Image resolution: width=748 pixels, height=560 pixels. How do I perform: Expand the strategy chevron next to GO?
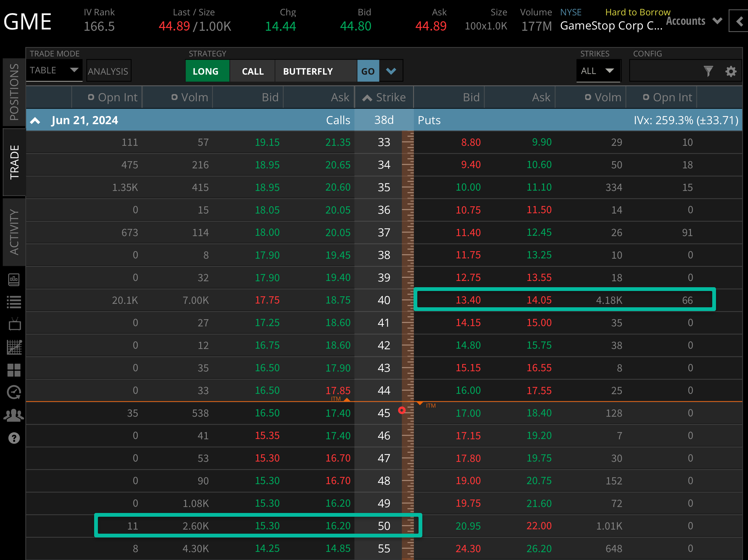[391, 71]
